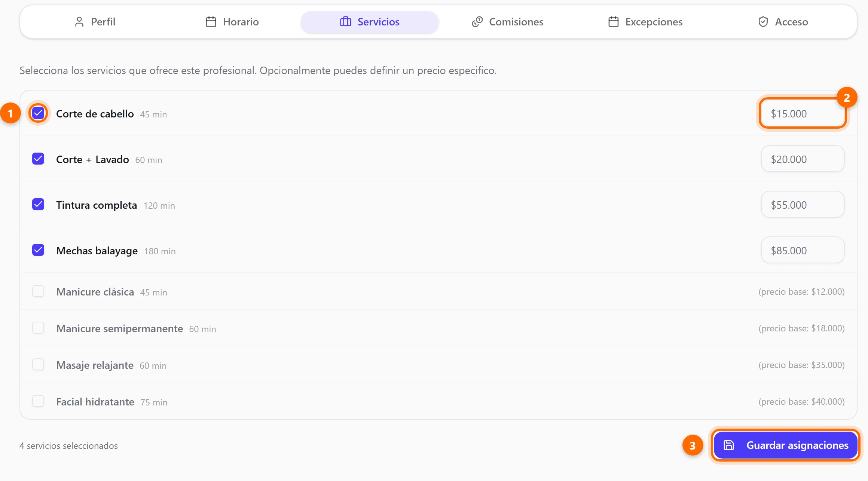Click the Corte de cabello service name

click(95, 114)
